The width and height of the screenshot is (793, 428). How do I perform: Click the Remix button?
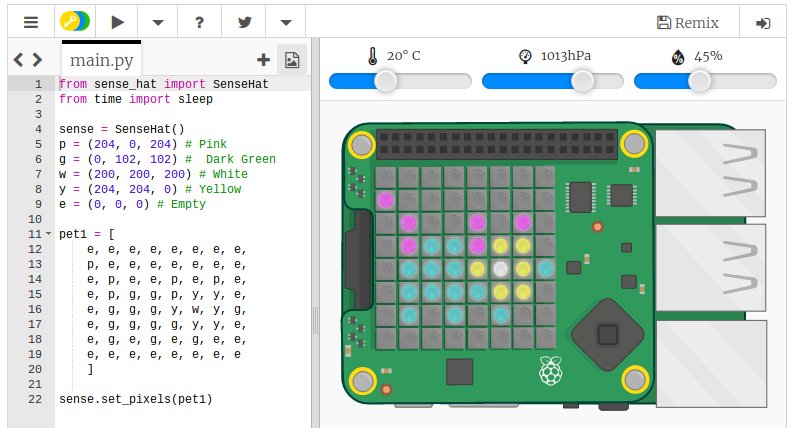(x=687, y=23)
